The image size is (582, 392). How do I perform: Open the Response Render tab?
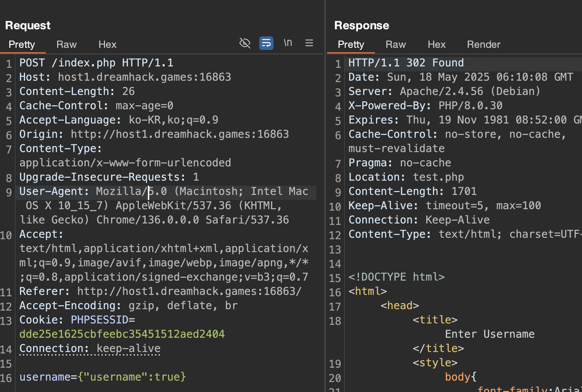[483, 44]
